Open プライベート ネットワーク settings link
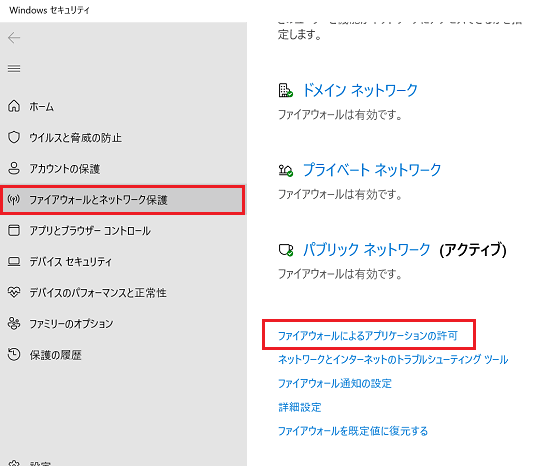The image size is (550, 466). (x=372, y=170)
